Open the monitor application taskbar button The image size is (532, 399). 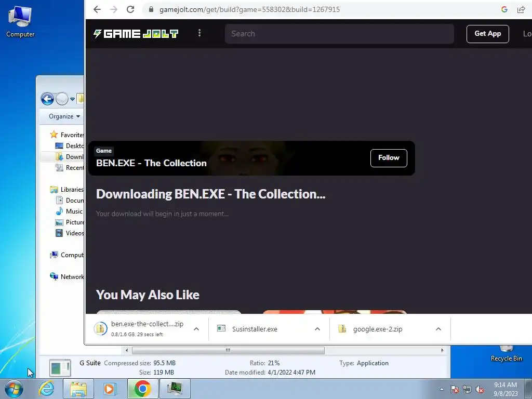tap(175, 389)
